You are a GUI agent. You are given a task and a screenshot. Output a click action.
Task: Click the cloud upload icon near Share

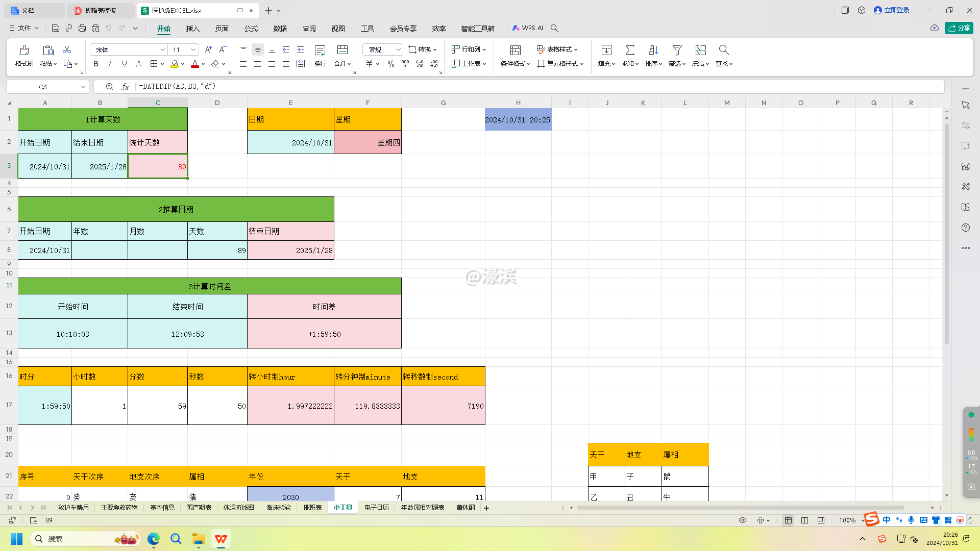coord(934,28)
